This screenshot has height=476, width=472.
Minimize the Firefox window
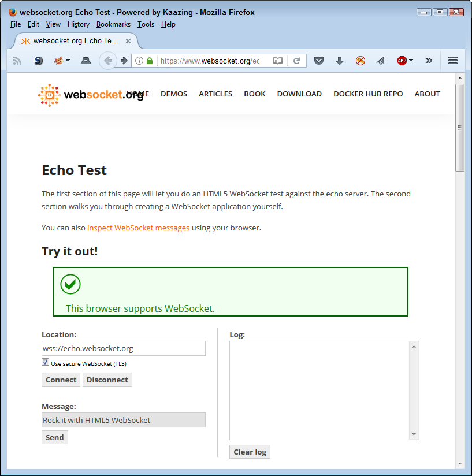424,13
